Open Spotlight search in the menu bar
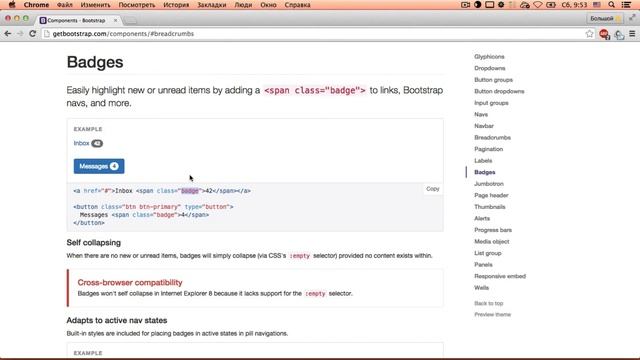Viewport: 640px width, 360px height. point(611,5)
